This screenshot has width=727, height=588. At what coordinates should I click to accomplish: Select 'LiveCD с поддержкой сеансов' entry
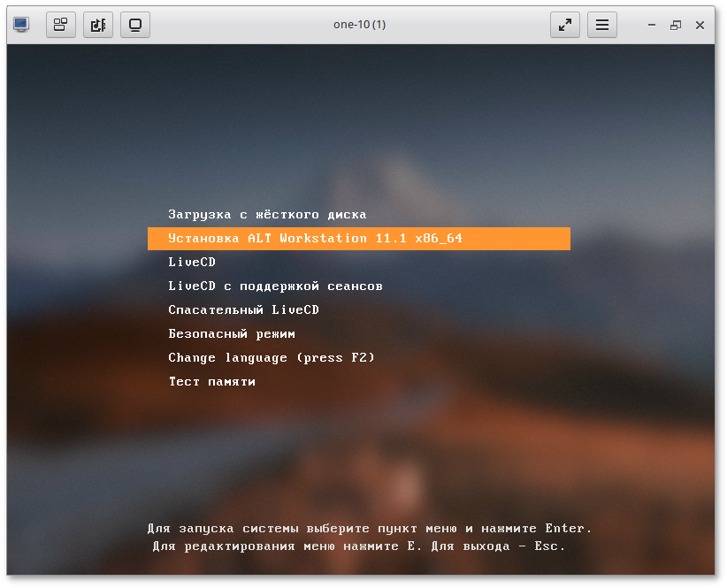[275, 286]
